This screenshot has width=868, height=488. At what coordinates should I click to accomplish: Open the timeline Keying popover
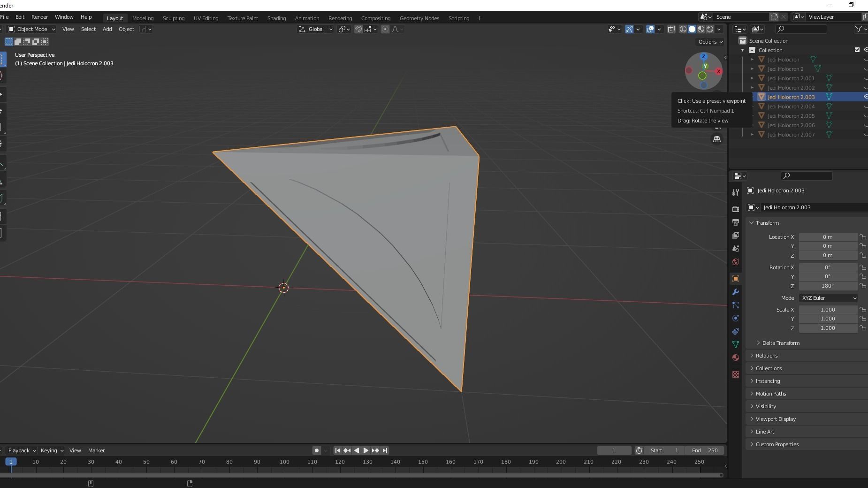point(52,450)
